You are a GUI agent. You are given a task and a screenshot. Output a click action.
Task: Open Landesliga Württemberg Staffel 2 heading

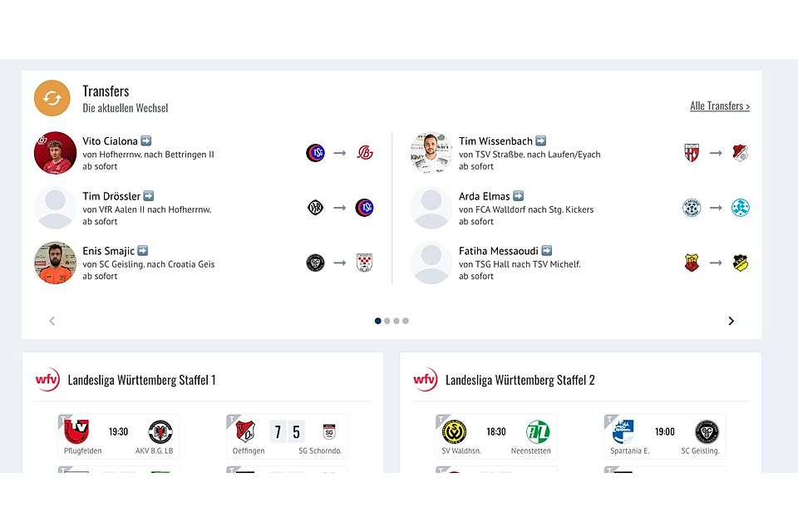point(520,380)
